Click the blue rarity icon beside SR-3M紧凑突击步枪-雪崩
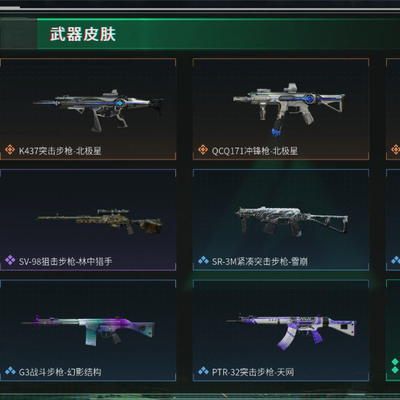The height and width of the screenshot is (400, 400). 203,260
